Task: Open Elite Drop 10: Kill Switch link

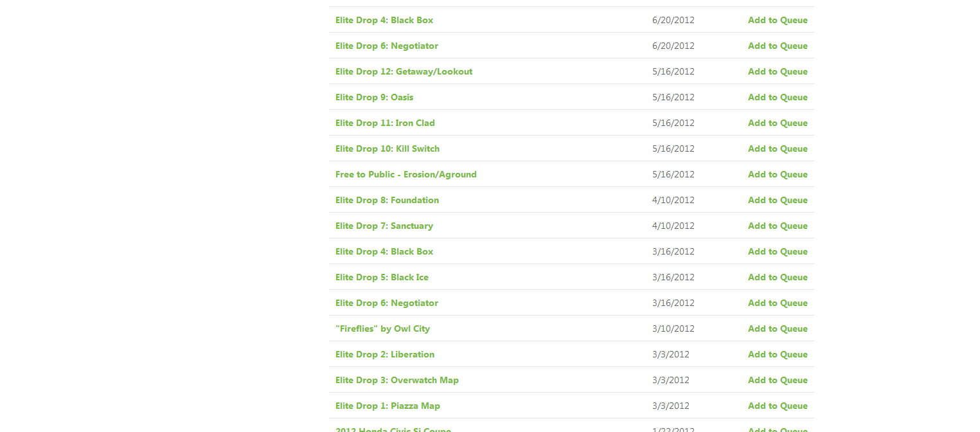Action: click(388, 148)
